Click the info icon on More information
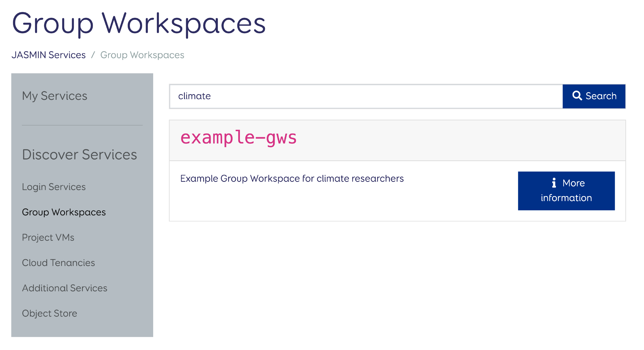This screenshot has height=350, width=644. pos(554,183)
